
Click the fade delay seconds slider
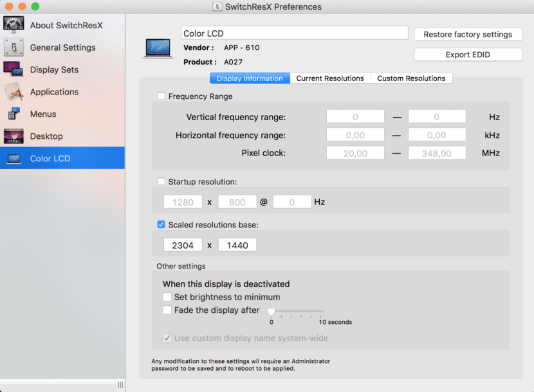click(x=296, y=311)
